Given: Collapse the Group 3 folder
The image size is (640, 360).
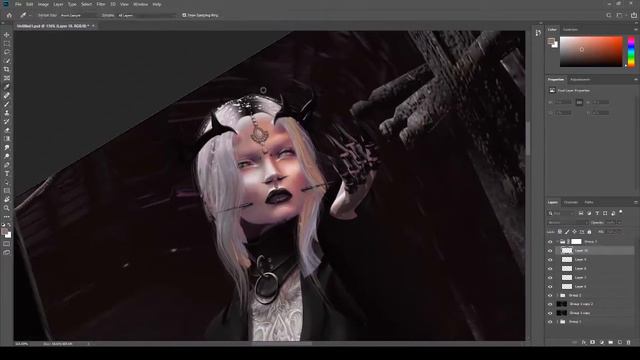Looking at the screenshot, I should tap(557, 242).
